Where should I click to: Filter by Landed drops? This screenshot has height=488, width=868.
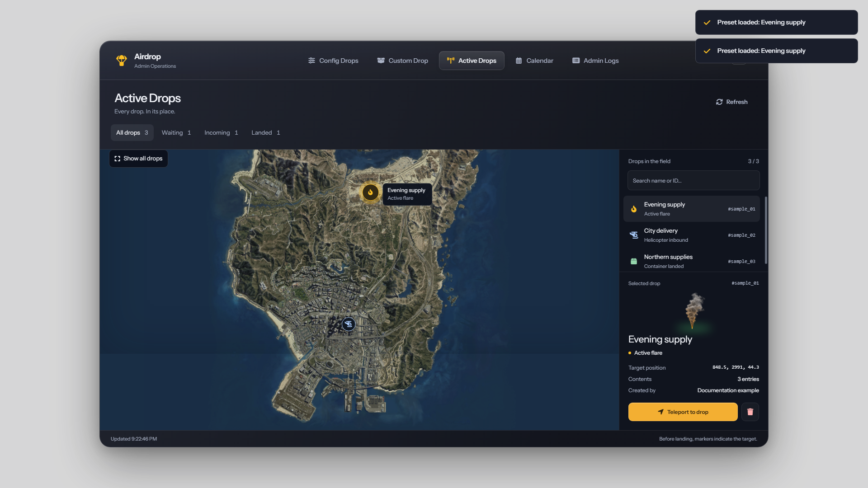point(266,132)
